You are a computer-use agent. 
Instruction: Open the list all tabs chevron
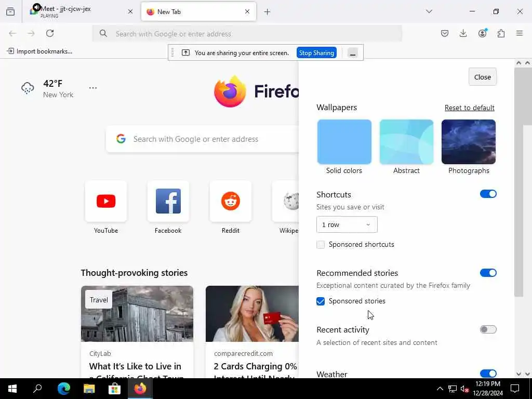[x=429, y=11]
